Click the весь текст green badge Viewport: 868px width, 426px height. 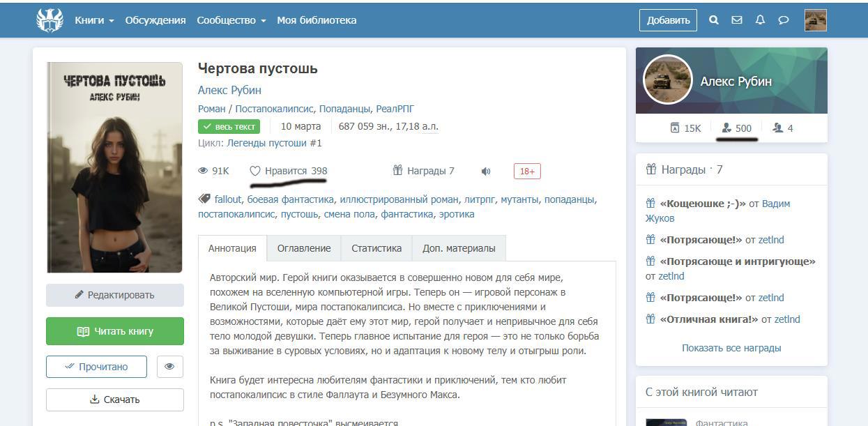click(229, 126)
